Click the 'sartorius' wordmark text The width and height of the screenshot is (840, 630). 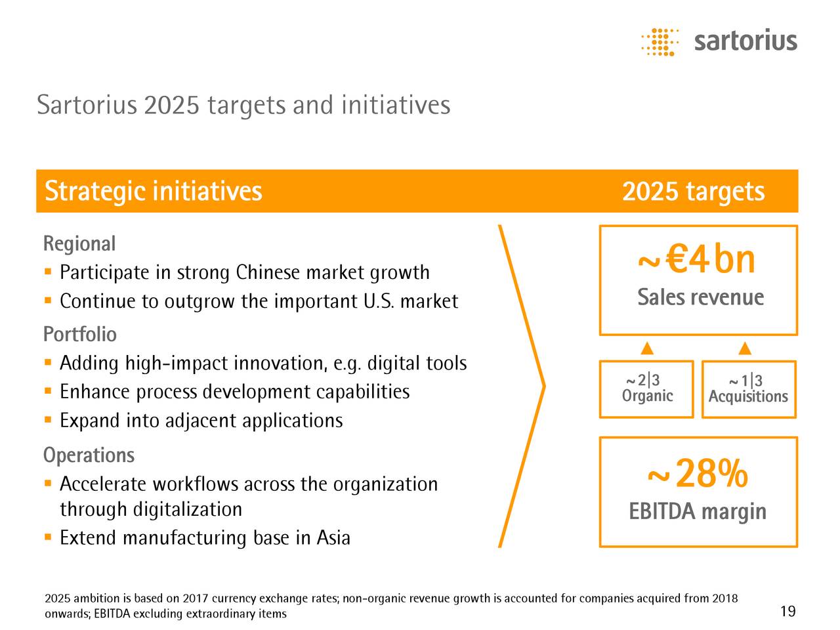pos(745,41)
